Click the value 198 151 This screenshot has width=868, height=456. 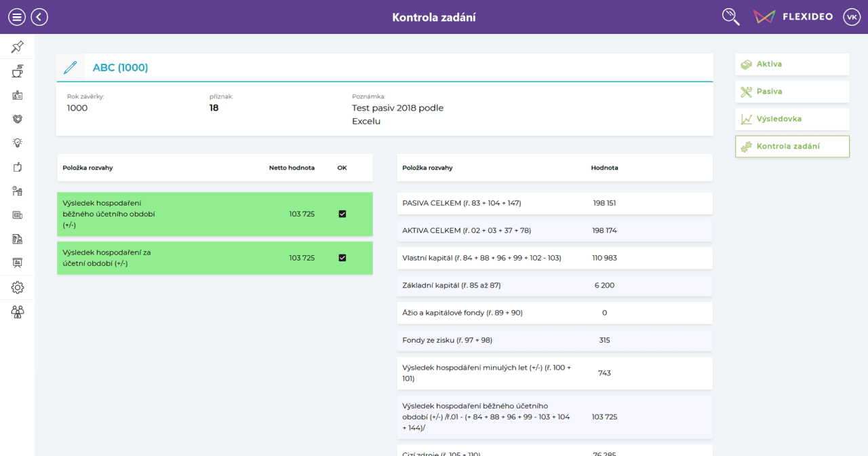604,203
